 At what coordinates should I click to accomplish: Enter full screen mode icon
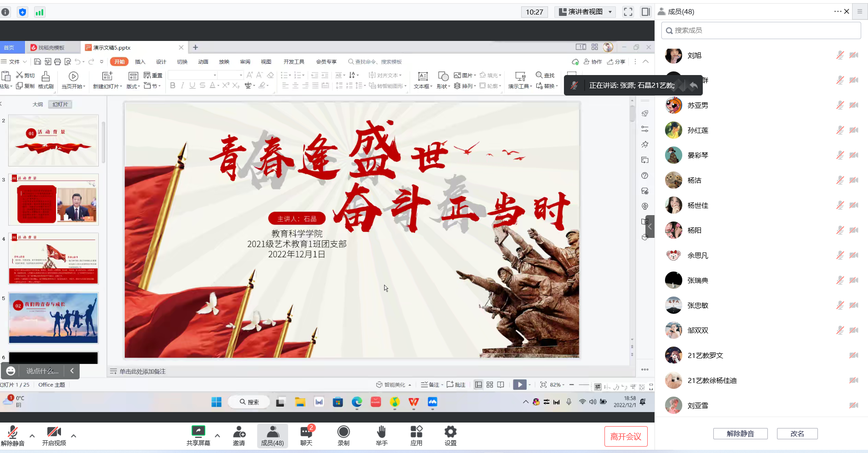point(628,12)
